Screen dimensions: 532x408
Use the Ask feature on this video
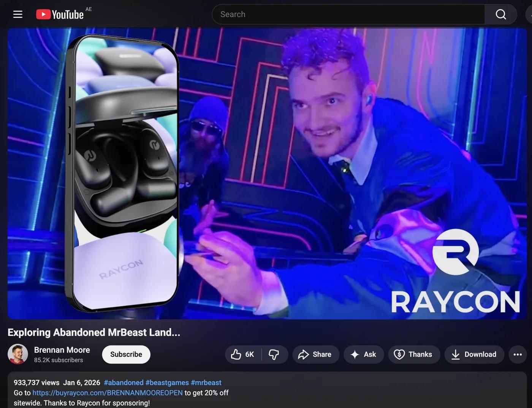click(363, 354)
